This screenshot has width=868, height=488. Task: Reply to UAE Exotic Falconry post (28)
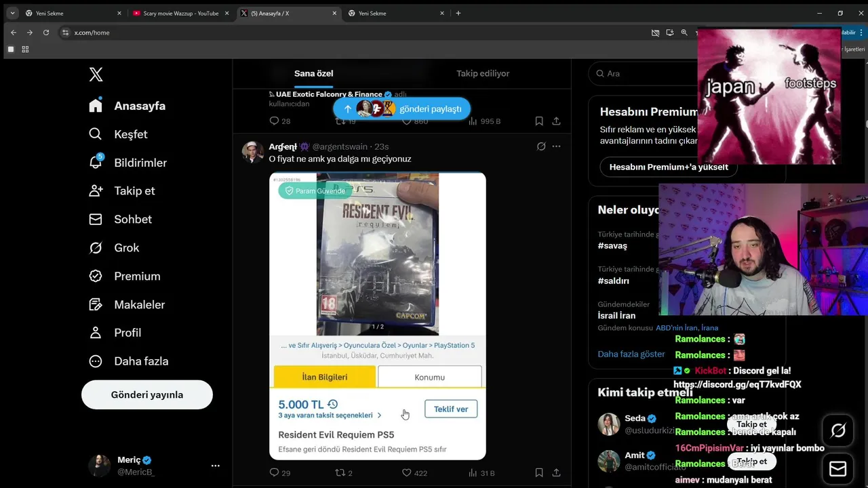tap(280, 121)
